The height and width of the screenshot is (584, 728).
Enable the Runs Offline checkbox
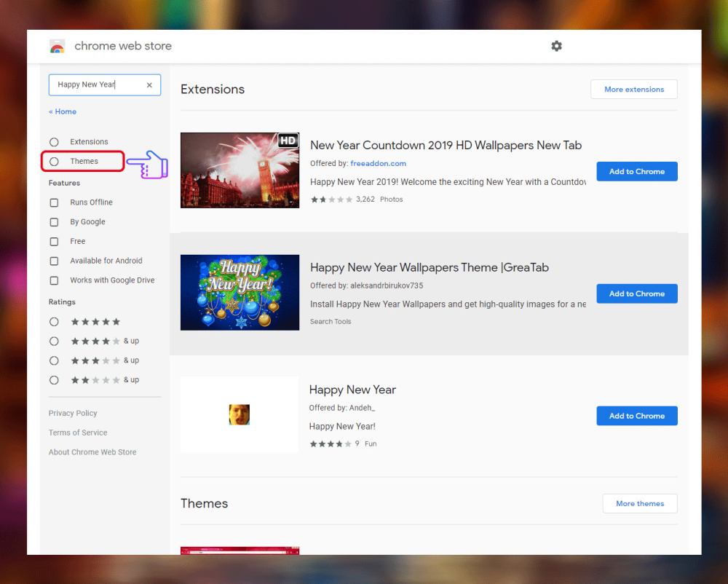coord(54,202)
